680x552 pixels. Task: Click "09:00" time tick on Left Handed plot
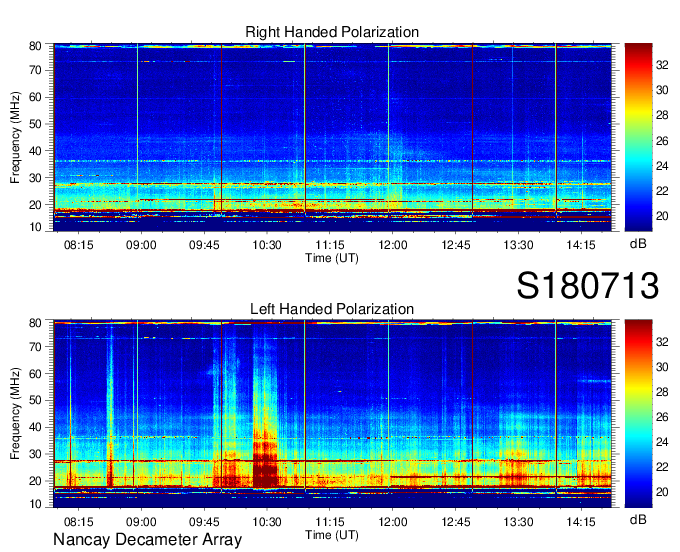click(x=141, y=522)
